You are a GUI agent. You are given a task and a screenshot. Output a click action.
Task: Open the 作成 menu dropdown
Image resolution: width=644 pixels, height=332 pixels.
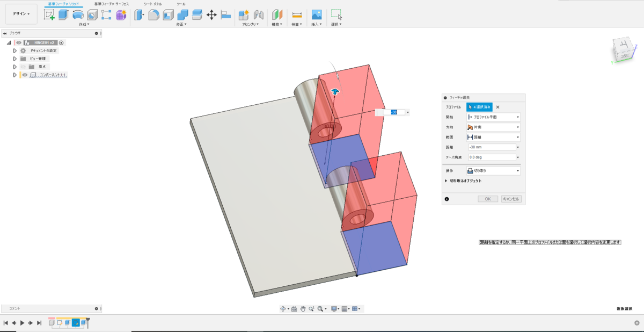click(84, 24)
